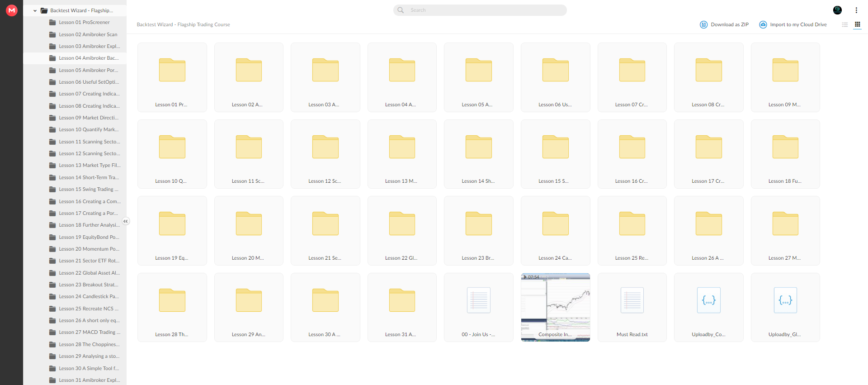Open the Lesson 26 A ... folder tile
Screen dimensions: 868x385
pyautogui.click(x=709, y=231)
